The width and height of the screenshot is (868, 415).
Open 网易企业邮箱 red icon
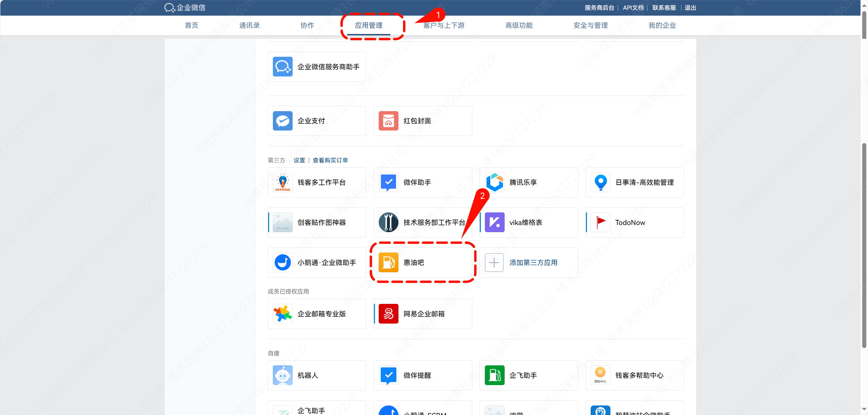pos(388,314)
